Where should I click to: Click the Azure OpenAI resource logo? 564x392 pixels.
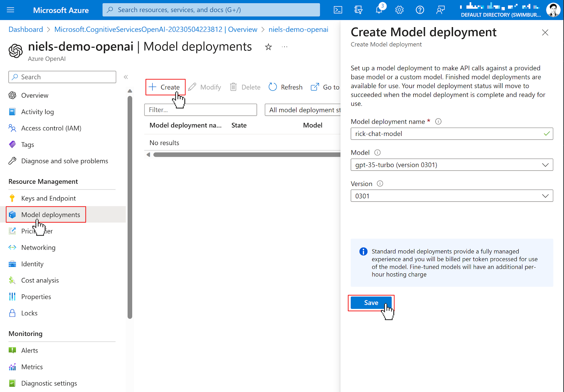click(x=16, y=51)
